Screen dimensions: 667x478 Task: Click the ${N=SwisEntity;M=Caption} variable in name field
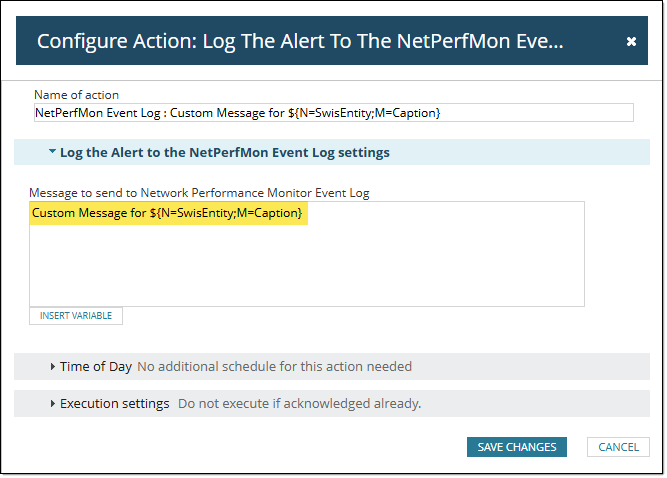365,113
